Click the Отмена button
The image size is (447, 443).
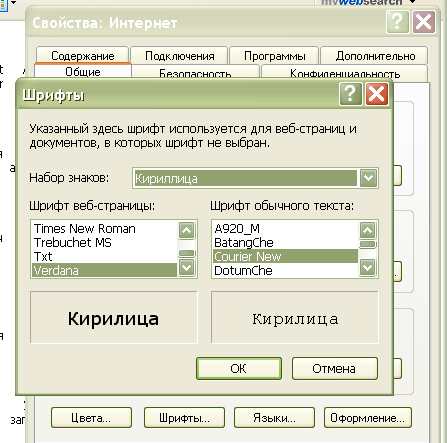tap(334, 368)
